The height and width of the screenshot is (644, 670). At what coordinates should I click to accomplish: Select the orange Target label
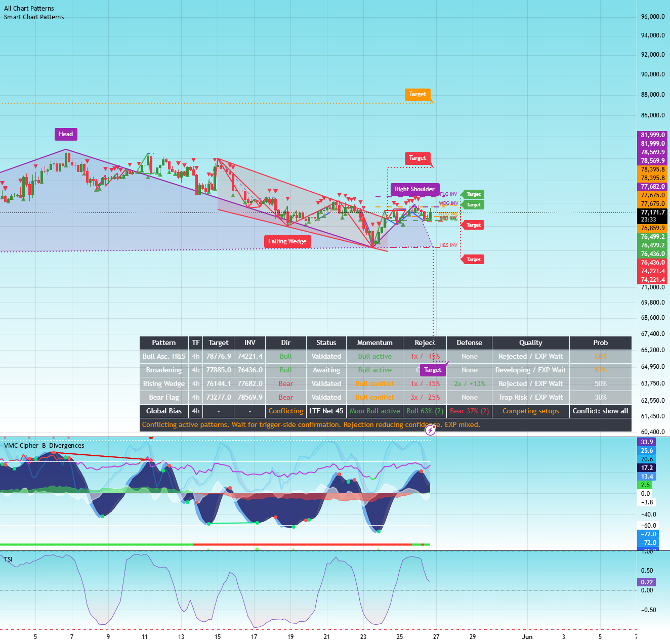(x=417, y=94)
